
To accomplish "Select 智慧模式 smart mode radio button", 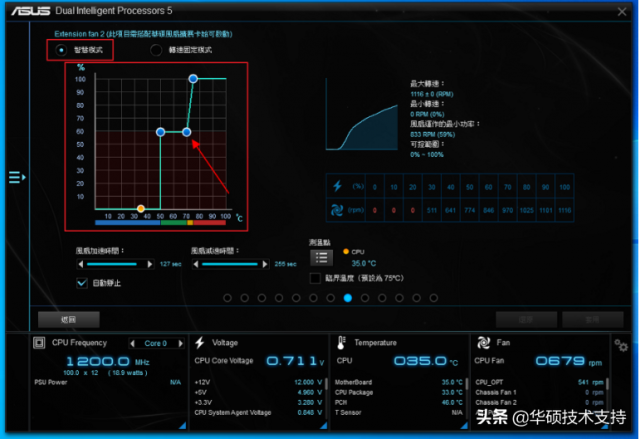I will 61,50.
